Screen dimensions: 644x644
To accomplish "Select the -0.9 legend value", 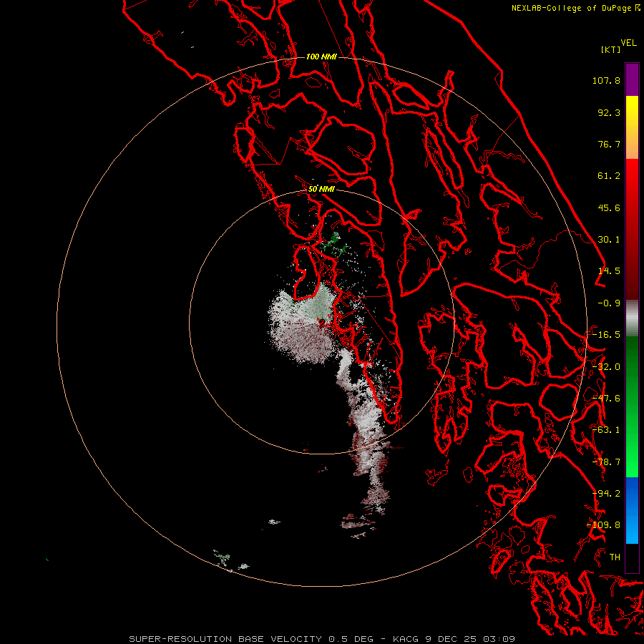I will 609,303.
